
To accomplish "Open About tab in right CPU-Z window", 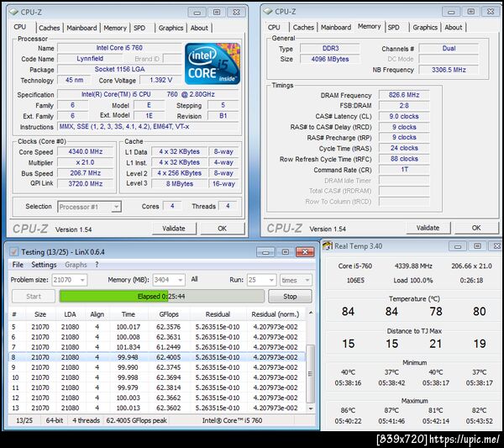I will 454,28.
